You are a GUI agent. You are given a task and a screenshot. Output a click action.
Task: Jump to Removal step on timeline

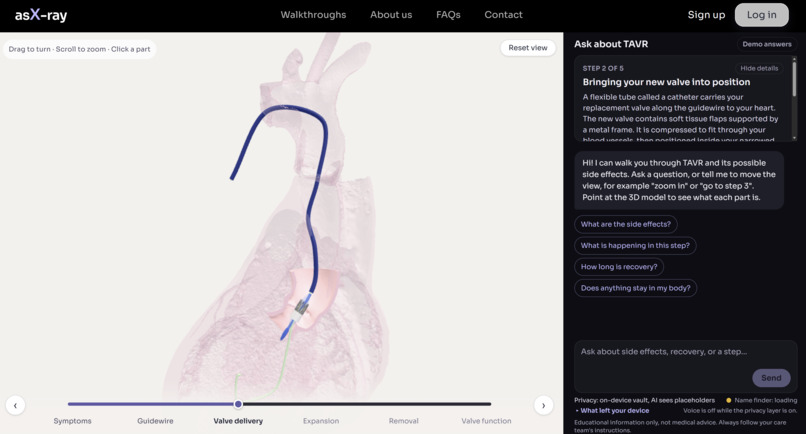pyautogui.click(x=404, y=421)
